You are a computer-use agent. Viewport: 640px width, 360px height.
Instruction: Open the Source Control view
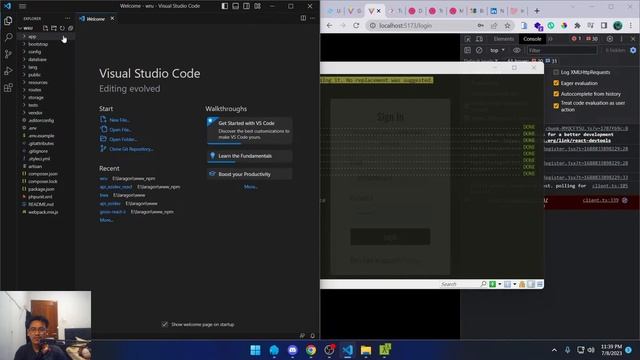coord(8,54)
